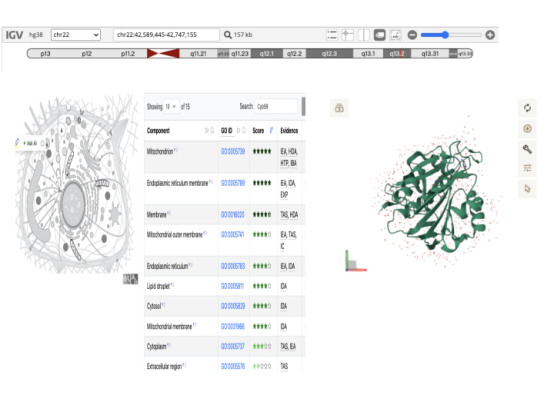Click the IGV zoom slider handle
Image resolution: width=554 pixels, height=416 pixels.
tap(446, 35)
